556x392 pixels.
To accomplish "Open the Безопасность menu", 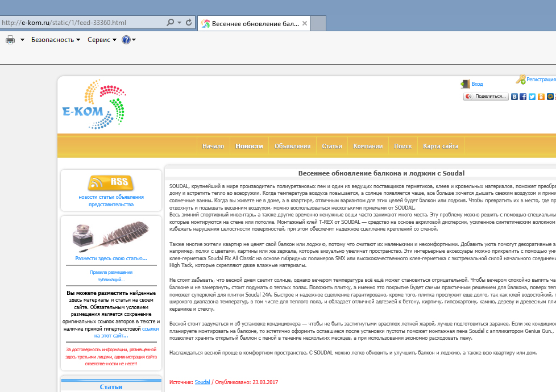I will [x=56, y=40].
